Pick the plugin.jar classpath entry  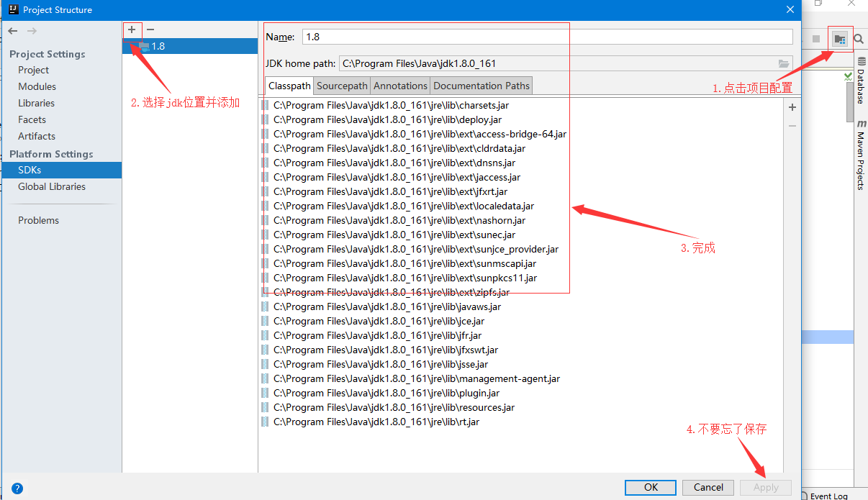521,393
